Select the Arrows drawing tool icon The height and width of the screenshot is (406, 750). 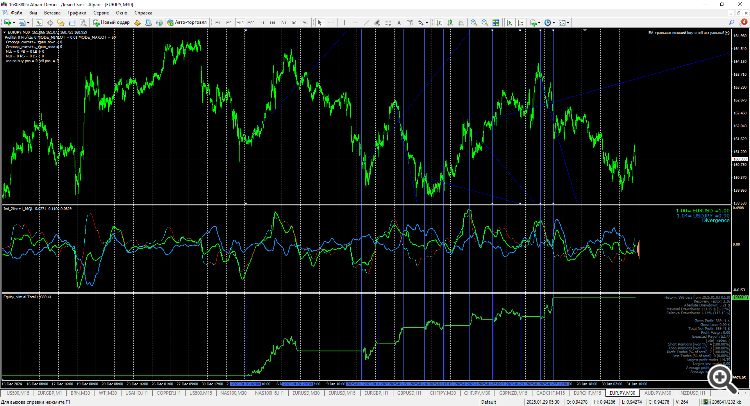419,22
